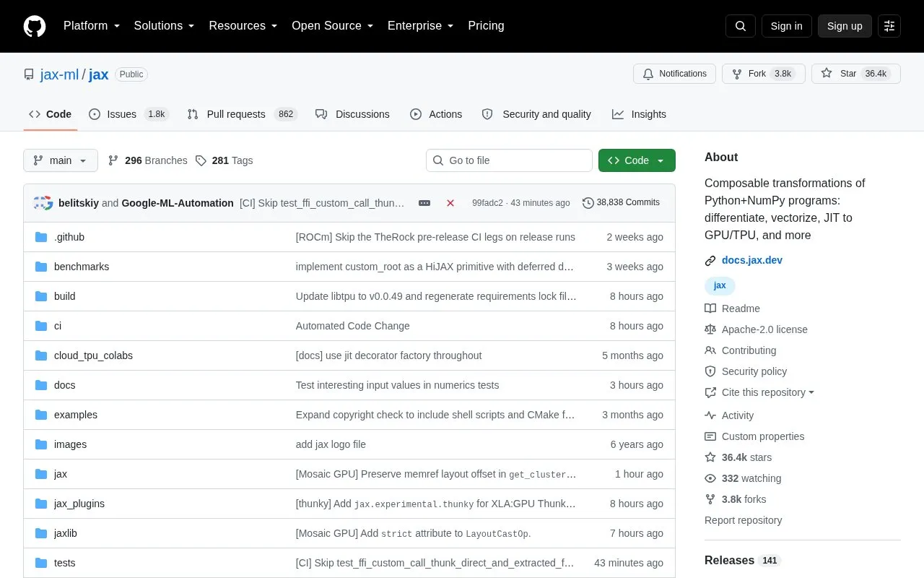Open the docs folder icon
The image size is (924, 578).
coord(41,385)
